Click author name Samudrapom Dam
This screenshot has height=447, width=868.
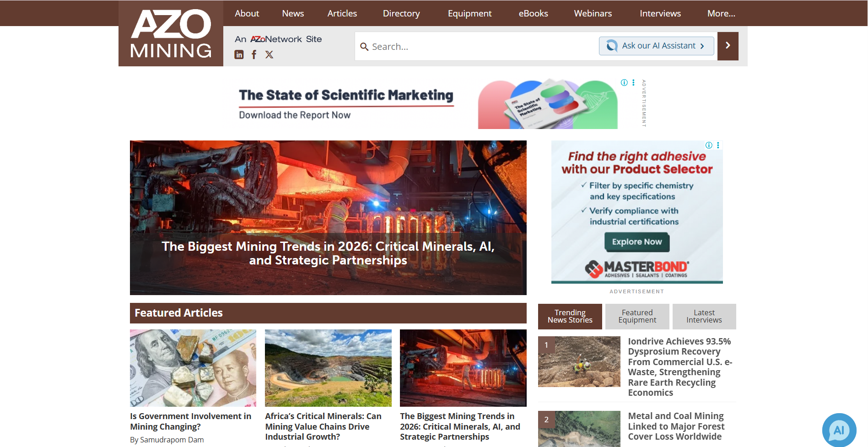(172, 440)
